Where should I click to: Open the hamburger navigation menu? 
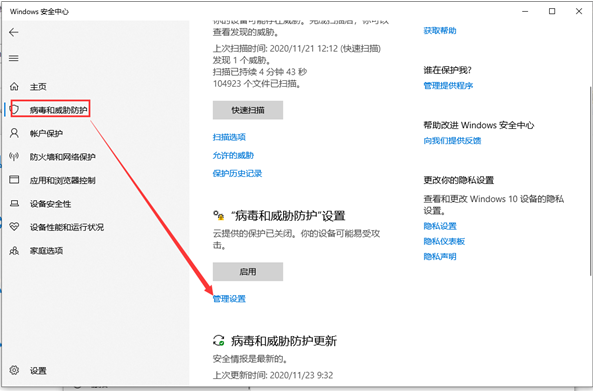[14, 58]
